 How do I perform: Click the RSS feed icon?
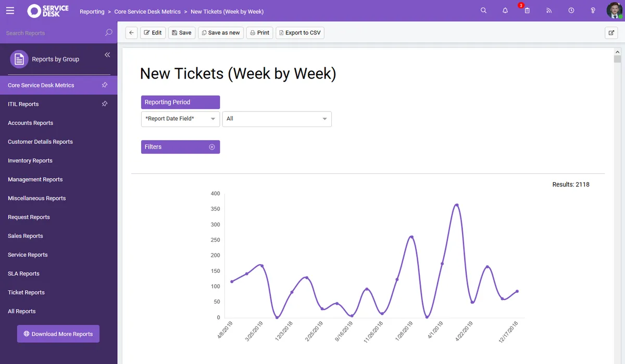(549, 10)
